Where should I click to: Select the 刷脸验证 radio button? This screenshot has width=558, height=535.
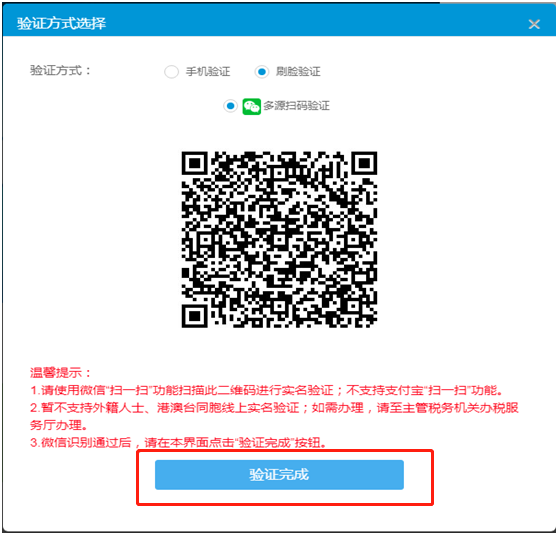click(x=262, y=72)
